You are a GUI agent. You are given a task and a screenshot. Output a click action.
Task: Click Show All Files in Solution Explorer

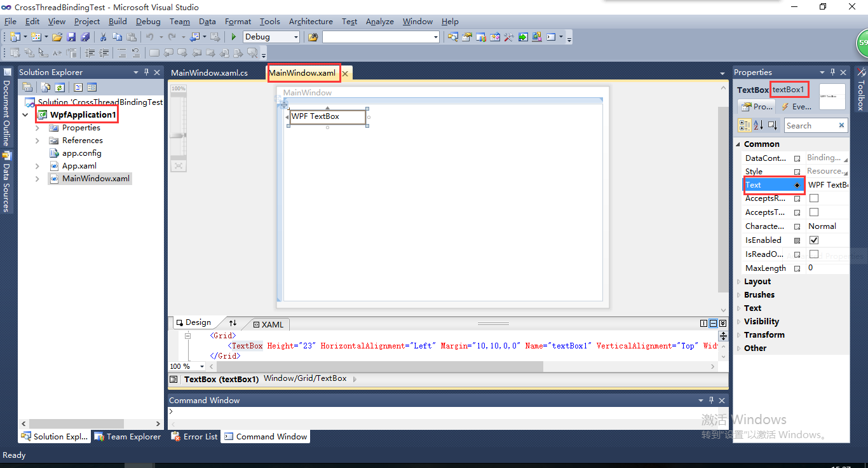click(x=45, y=87)
